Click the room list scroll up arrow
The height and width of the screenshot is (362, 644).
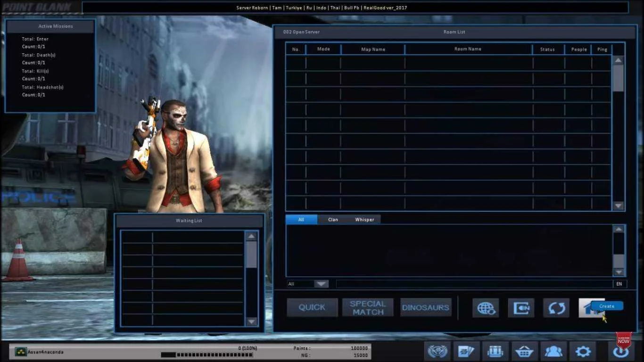[x=618, y=60]
